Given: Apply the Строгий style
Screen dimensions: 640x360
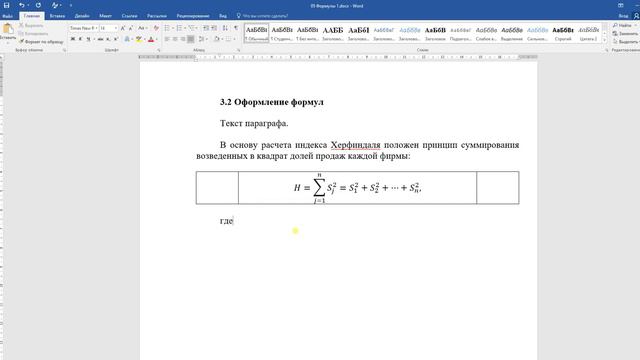Looking at the screenshot, I should pyautogui.click(x=563, y=33).
